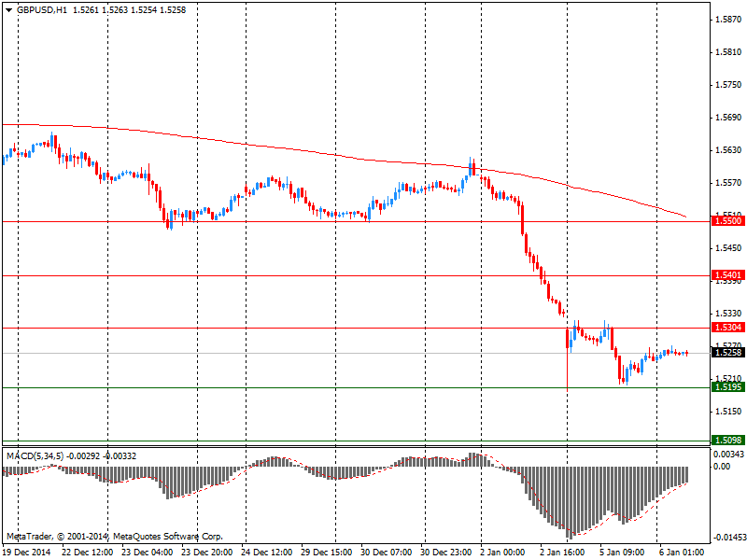The width and height of the screenshot is (747, 560).
Task: Click the 1.5810 price scale value
Action: tap(728, 52)
